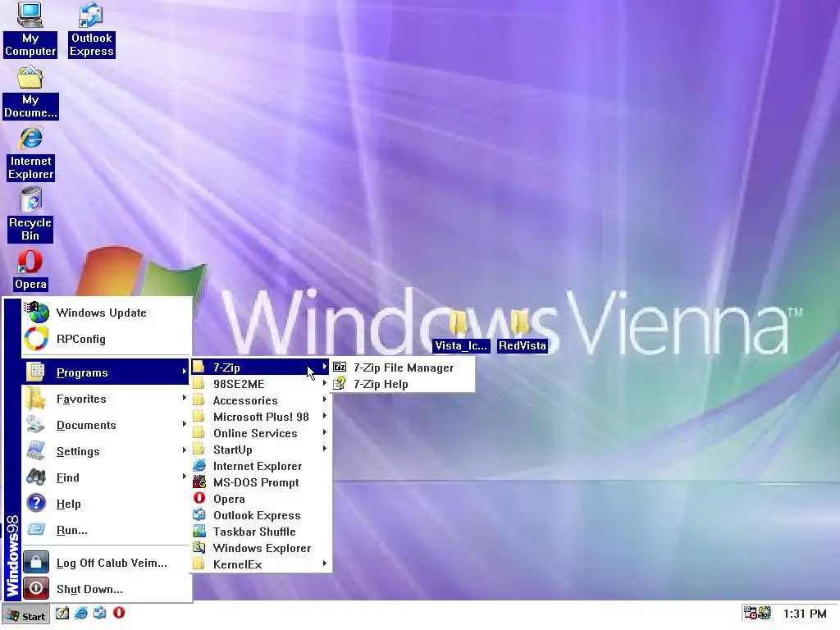Expand the Microsoft Plus! 98 folder
The image size is (840, 630).
(x=261, y=417)
